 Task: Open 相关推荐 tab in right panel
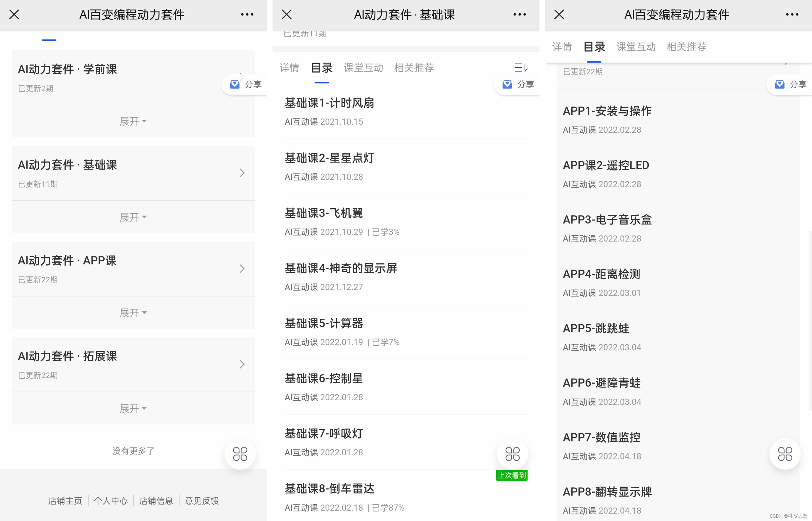(x=687, y=47)
